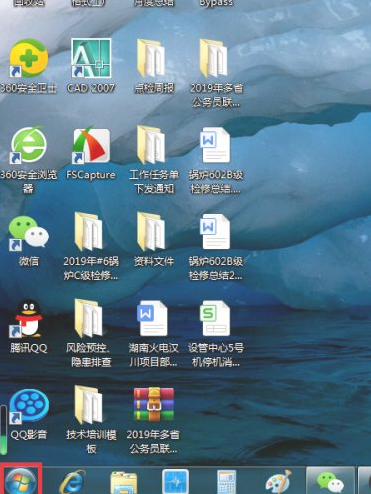The height and width of the screenshot is (494, 371).
Task: Open Internet Explorer from the taskbar
Action: (72, 482)
